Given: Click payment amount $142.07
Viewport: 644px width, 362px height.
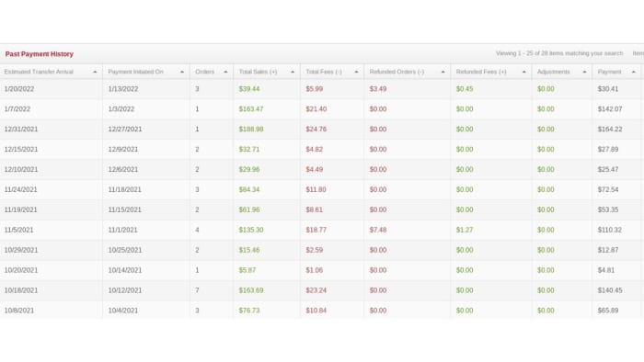Looking at the screenshot, I should (609, 109).
